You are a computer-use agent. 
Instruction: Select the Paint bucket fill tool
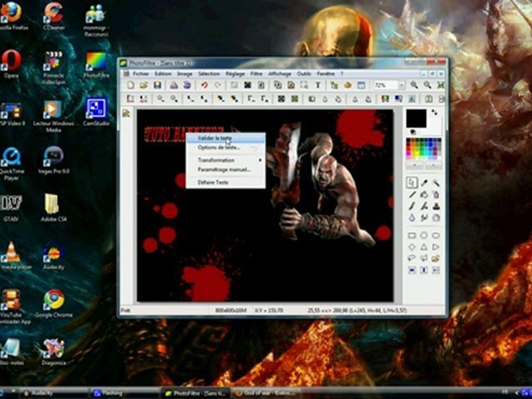[424, 195]
